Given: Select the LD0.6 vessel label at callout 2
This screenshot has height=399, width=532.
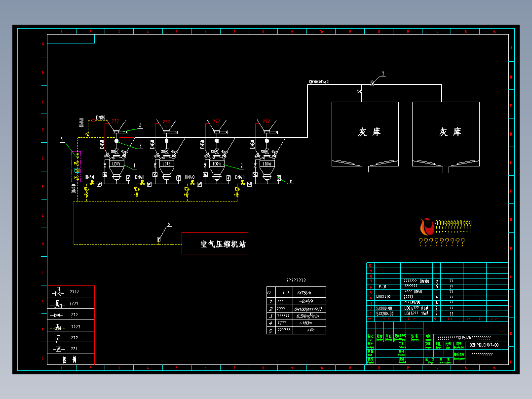Looking at the screenshot, I should [217, 163].
